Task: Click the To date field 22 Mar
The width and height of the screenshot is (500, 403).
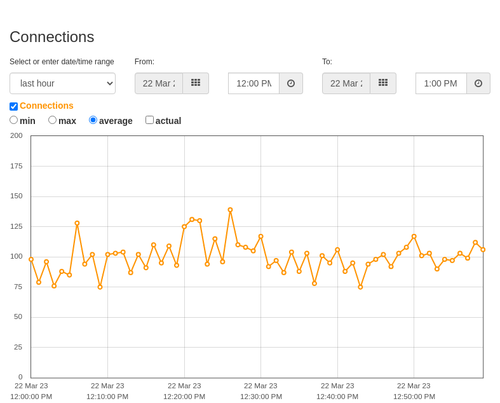Action: point(346,83)
